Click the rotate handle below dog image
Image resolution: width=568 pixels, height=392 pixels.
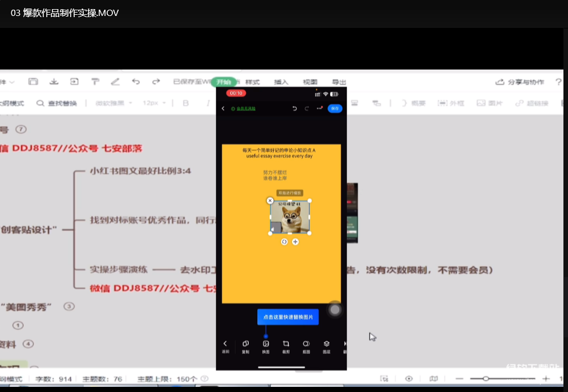(x=285, y=242)
